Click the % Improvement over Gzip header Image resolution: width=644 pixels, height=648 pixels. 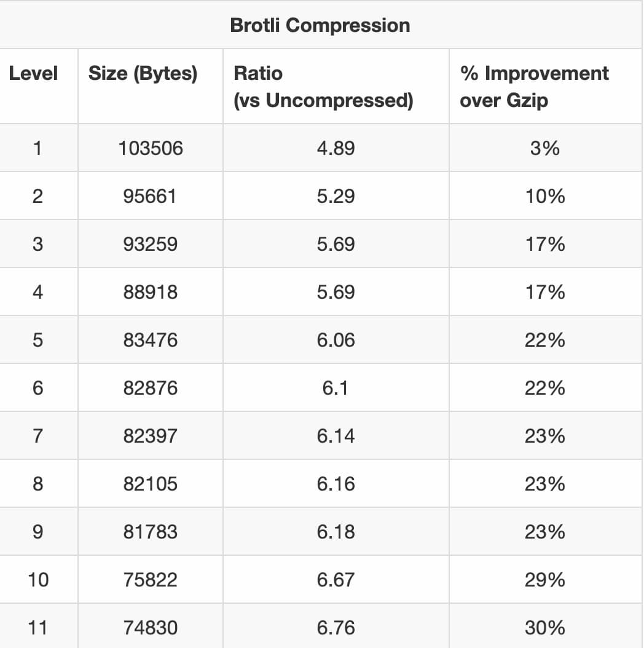click(534, 87)
